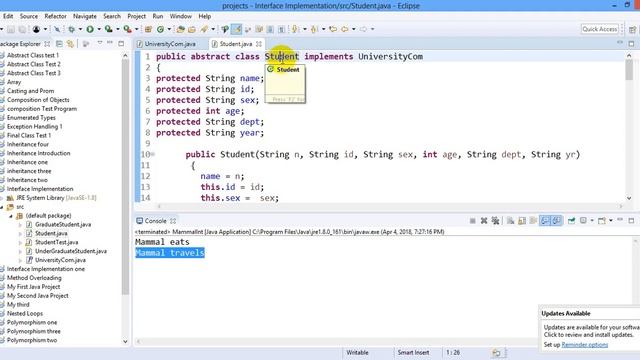
Task: Click the Display Selected Console icon
Action: [x=583, y=221]
